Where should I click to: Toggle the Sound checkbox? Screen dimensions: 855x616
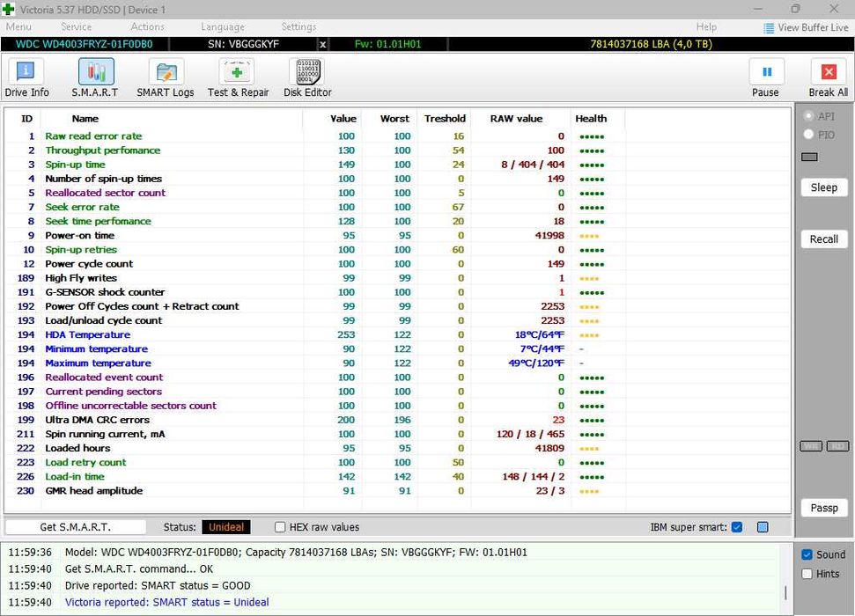tap(807, 555)
